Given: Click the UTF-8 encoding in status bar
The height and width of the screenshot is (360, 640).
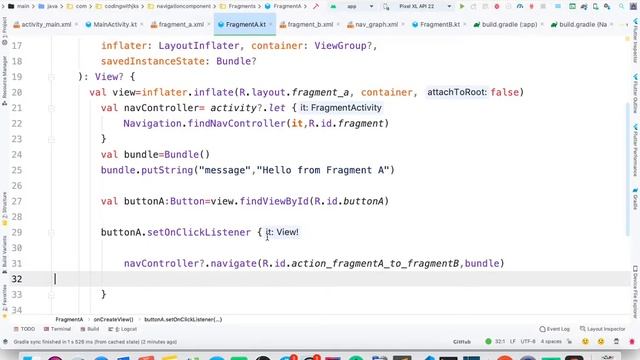Looking at the screenshot, I should coord(528,341).
